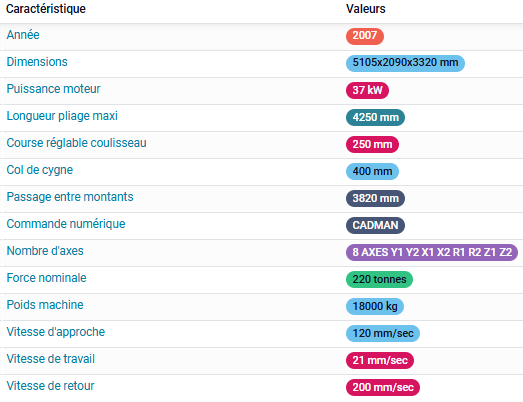Select the 5105x2090x3320 mm dimensions badge

(405, 63)
